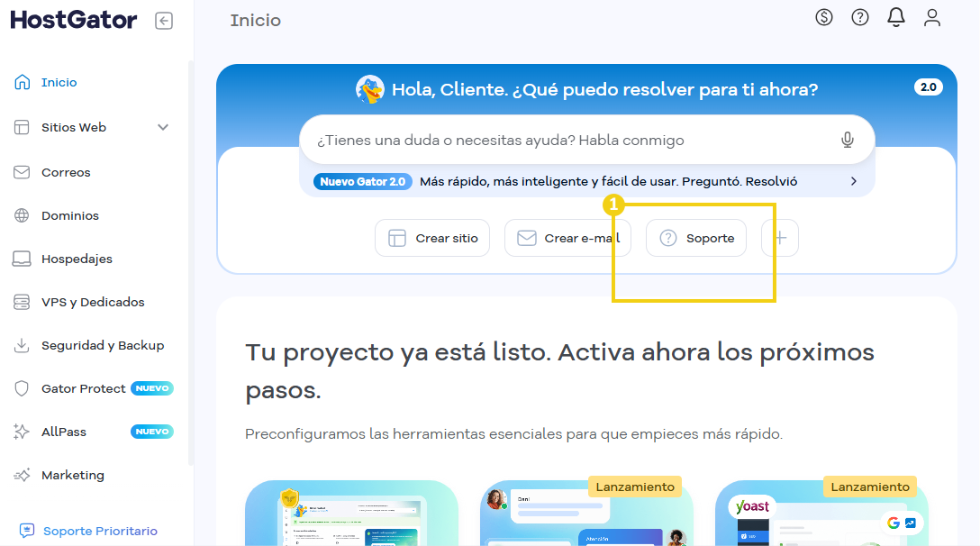Viewport: 980px width, 546px height.
Task: Click the Correos envelope icon in sidebar
Action: [22, 172]
